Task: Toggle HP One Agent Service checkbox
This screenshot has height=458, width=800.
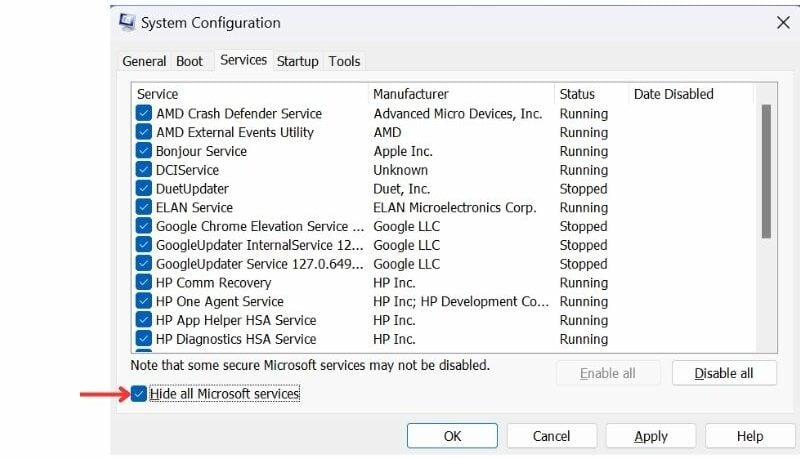Action: pos(144,301)
